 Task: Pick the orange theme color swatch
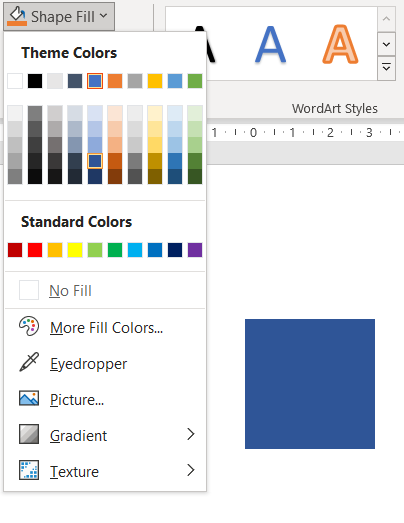(x=115, y=81)
